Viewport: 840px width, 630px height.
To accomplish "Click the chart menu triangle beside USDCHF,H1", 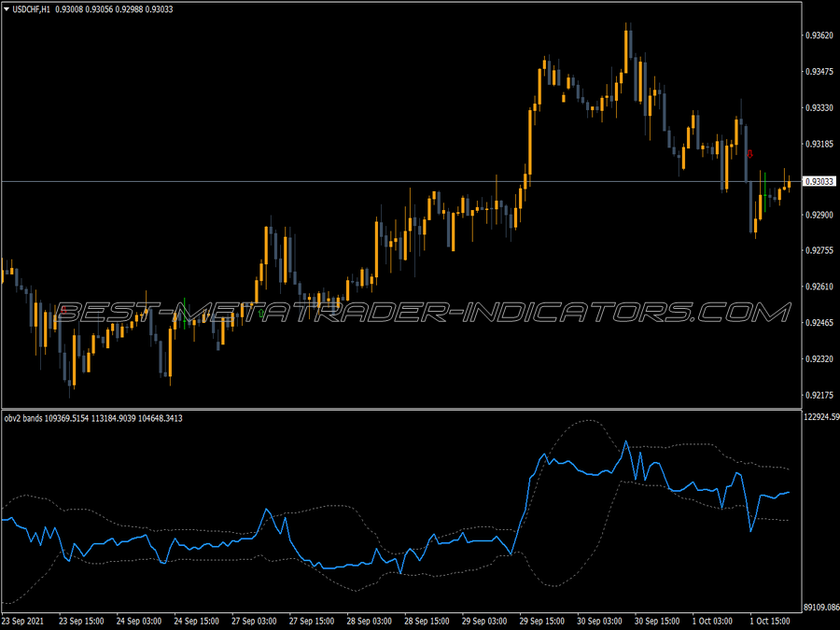I will tap(7, 9).
